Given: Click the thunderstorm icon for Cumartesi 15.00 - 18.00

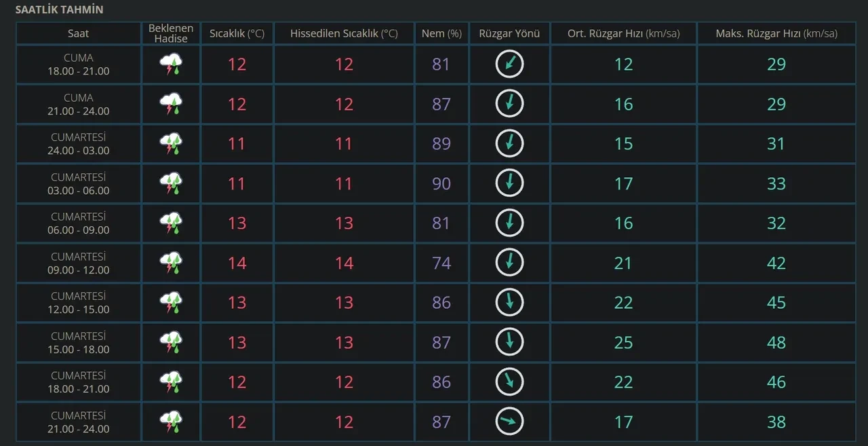Looking at the screenshot, I should [171, 342].
